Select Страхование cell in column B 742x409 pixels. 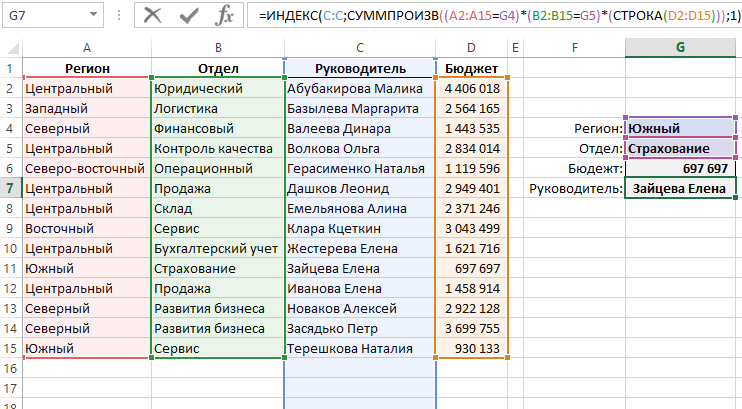coord(218,268)
